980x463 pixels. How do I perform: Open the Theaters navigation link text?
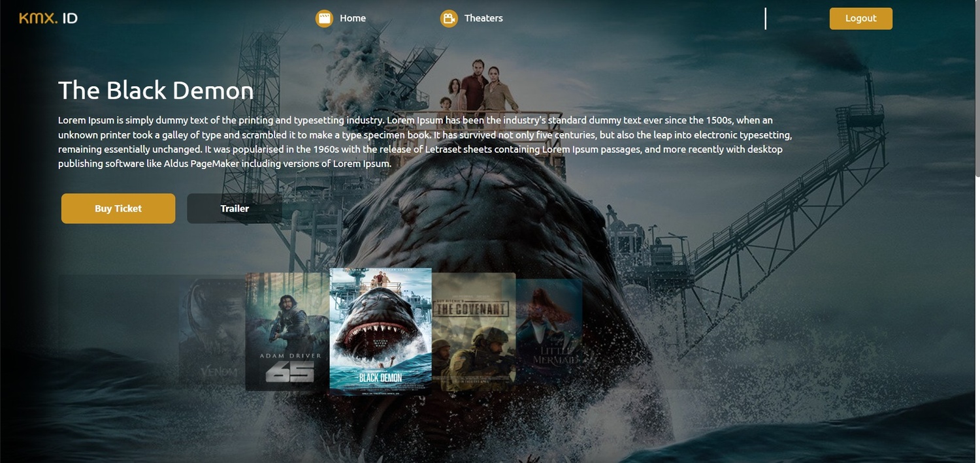483,18
